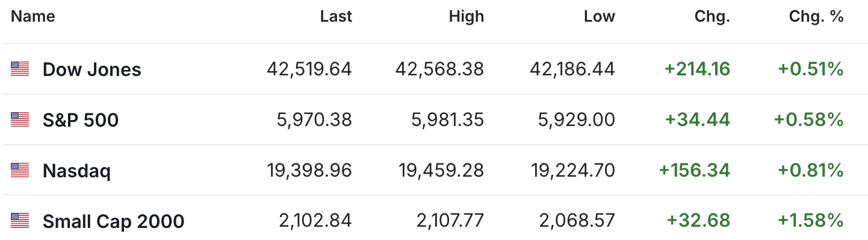The width and height of the screenshot is (868, 240).
Task: Open the Small Cap 2000 index link
Action: 113,221
